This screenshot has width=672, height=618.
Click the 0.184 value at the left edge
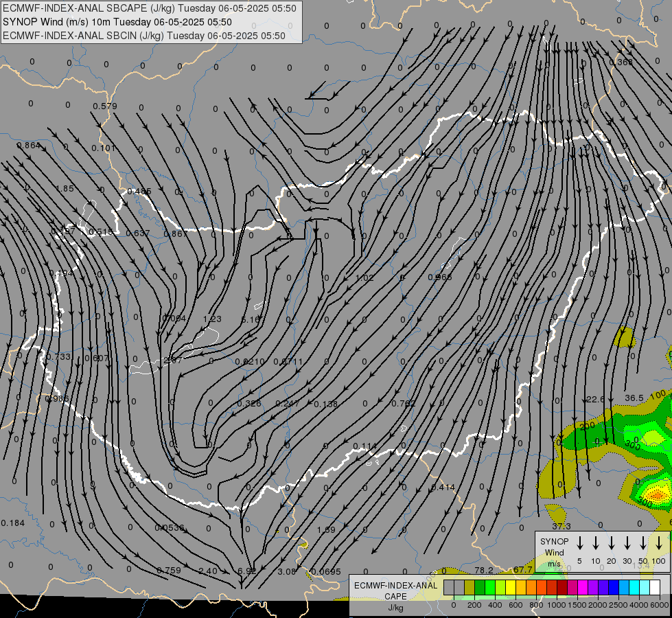[13, 523]
